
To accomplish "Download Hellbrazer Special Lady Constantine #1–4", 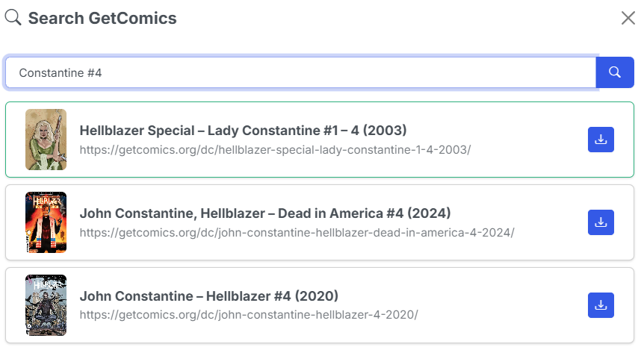I will click(x=601, y=139).
